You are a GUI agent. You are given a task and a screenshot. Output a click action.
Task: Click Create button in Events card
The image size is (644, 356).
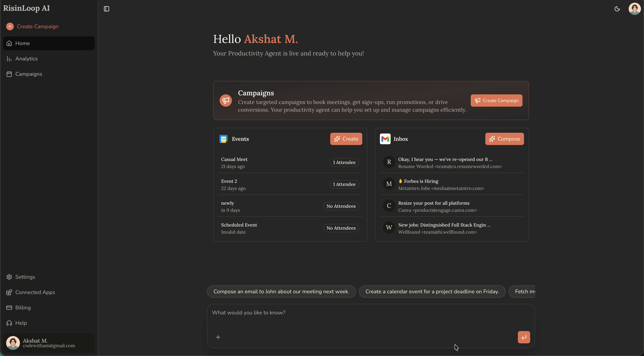point(346,139)
